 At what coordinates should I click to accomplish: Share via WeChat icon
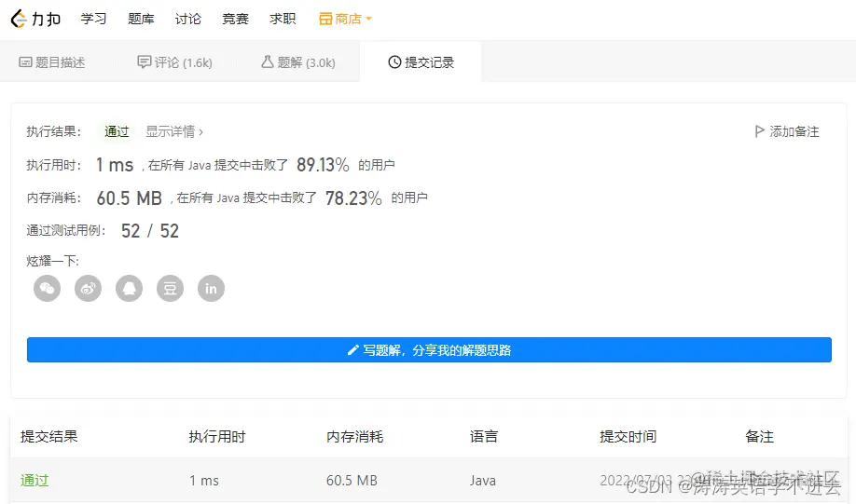pos(47,288)
